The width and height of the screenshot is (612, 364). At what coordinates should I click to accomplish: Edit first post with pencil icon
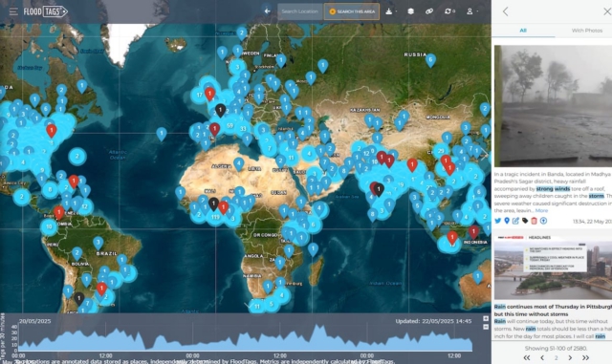515,221
